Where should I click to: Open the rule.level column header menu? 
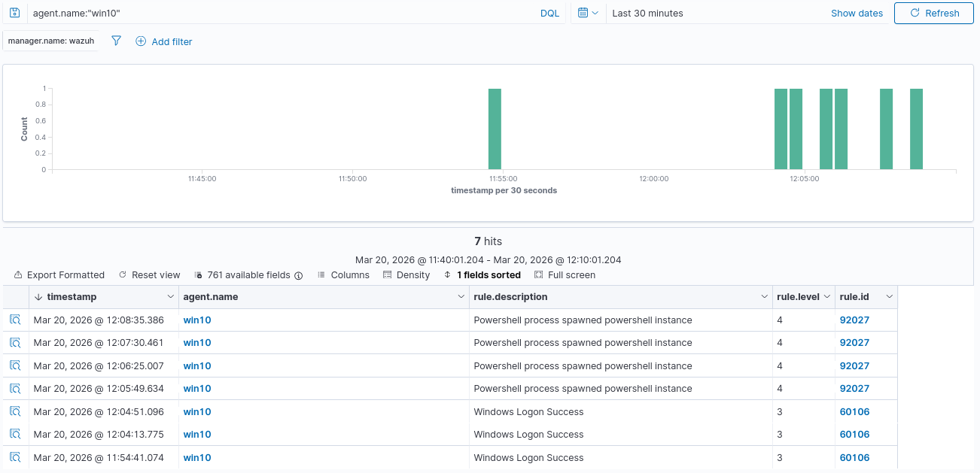pyautogui.click(x=827, y=297)
